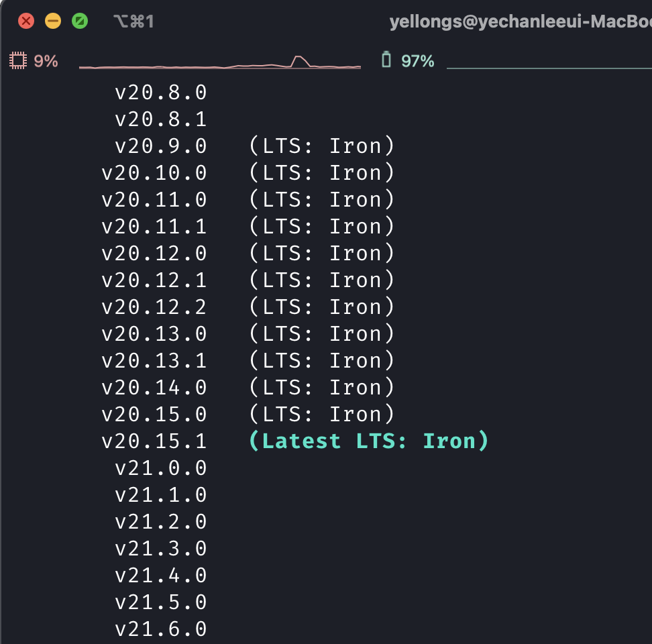Click the v21.5.0 version line

click(x=161, y=602)
